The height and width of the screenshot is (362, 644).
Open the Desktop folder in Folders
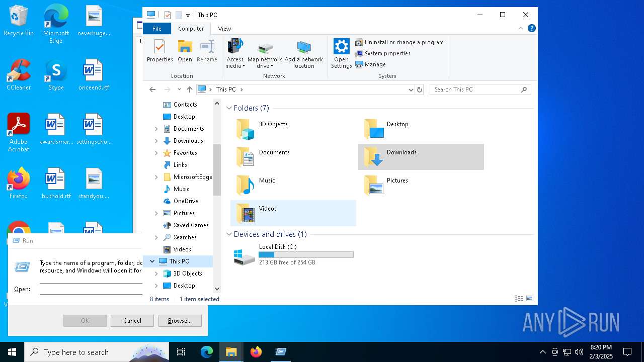[421, 129]
